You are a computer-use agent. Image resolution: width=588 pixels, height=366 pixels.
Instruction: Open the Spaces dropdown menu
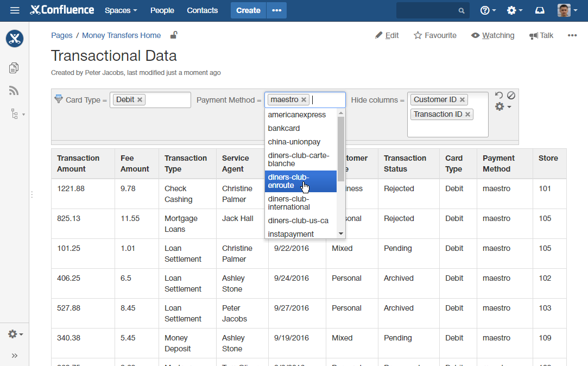tap(121, 10)
